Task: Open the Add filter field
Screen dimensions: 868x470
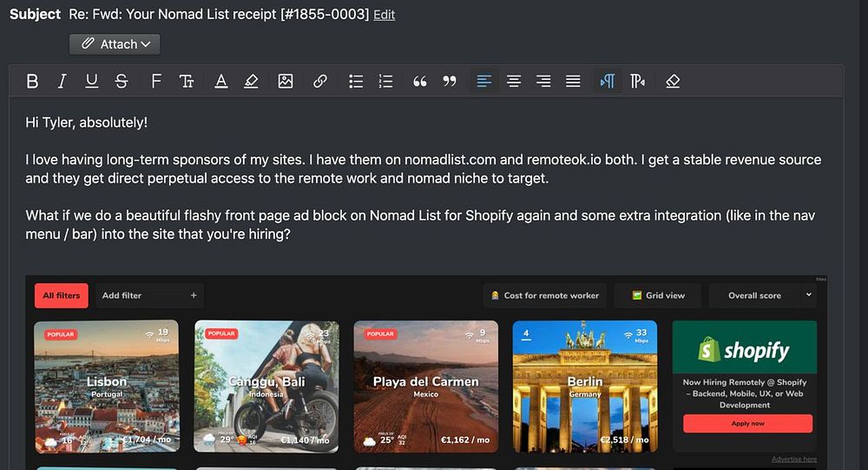Action: [x=149, y=295]
